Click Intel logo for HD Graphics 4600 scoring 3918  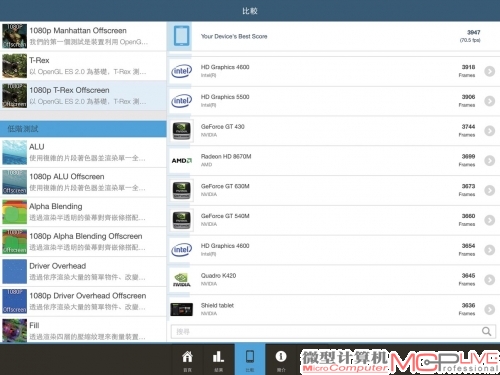pyautogui.click(x=182, y=71)
